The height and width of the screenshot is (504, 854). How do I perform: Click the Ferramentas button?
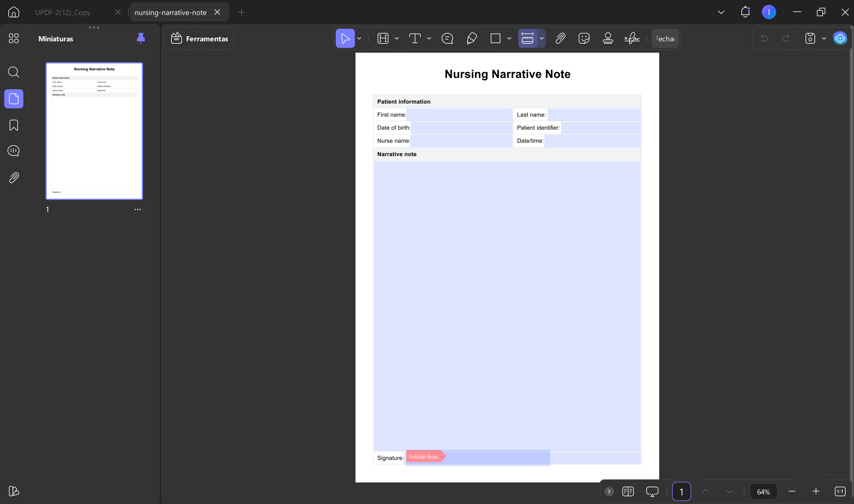pos(199,38)
